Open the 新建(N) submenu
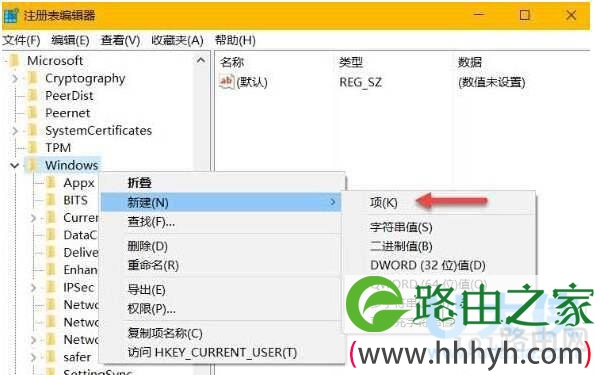 (x=221, y=202)
